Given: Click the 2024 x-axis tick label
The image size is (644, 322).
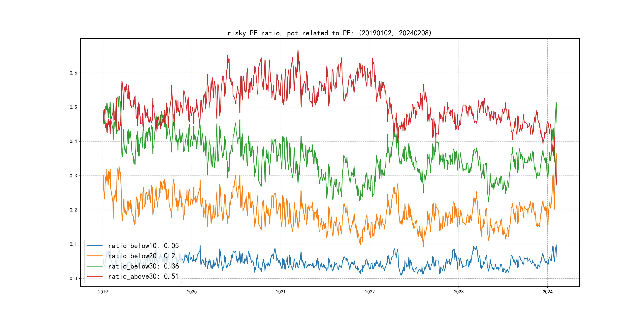Looking at the screenshot, I should pos(548,292).
